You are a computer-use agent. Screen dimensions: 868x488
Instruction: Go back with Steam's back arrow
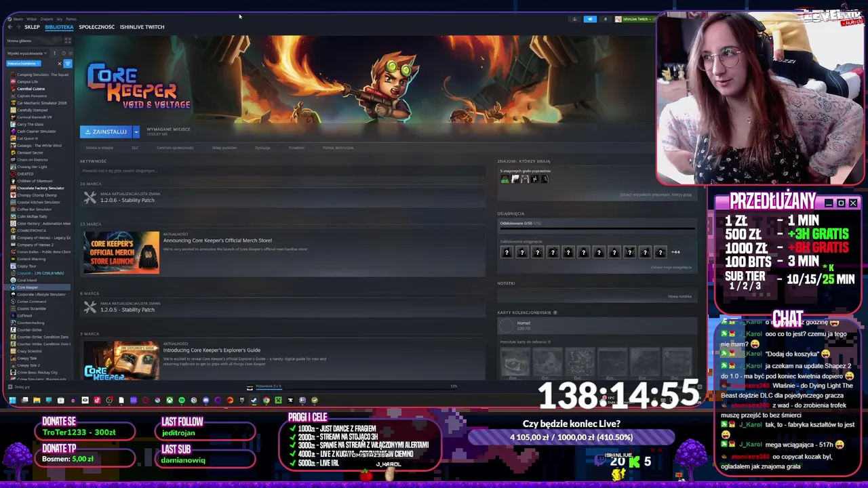coord(9,27)
